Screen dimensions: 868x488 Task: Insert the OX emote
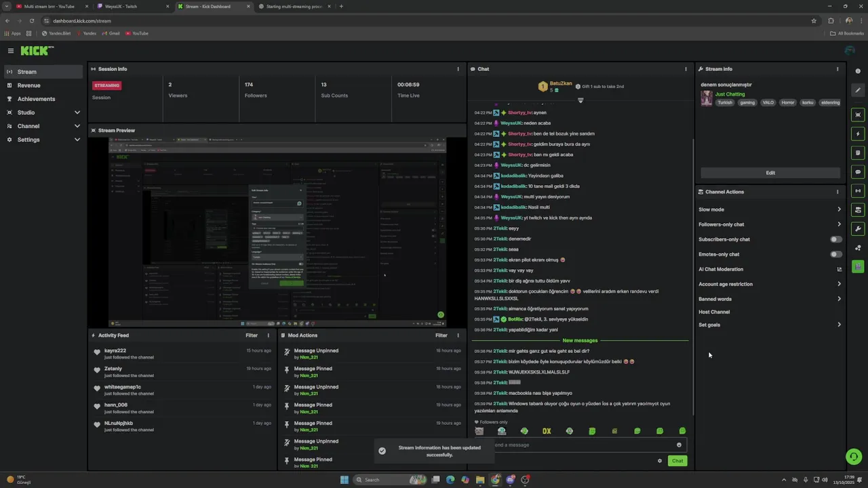547,431
